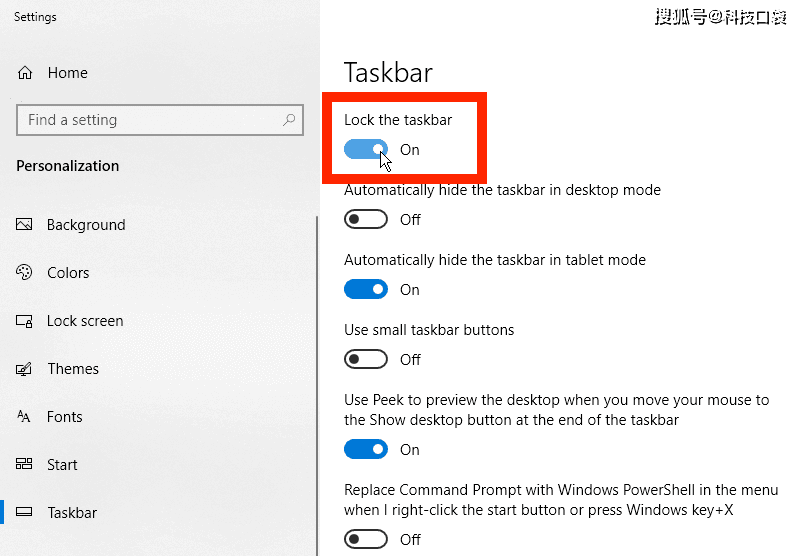Viewport: 803px width, 556px height.
Task: Click the Home house icon
Action: pyautogui.click(x=25, y=73)
